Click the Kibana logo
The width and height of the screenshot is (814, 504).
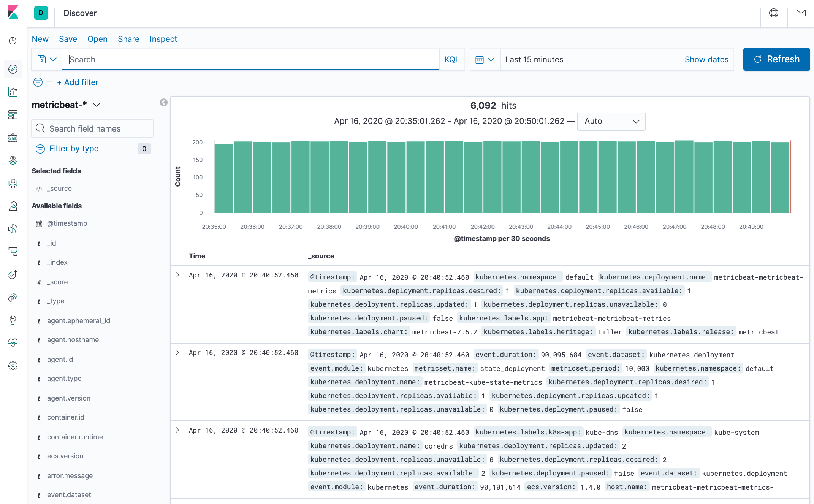(x=13, y=13)
